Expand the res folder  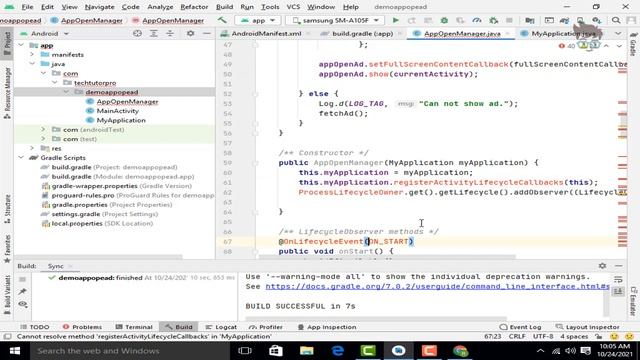32,148
